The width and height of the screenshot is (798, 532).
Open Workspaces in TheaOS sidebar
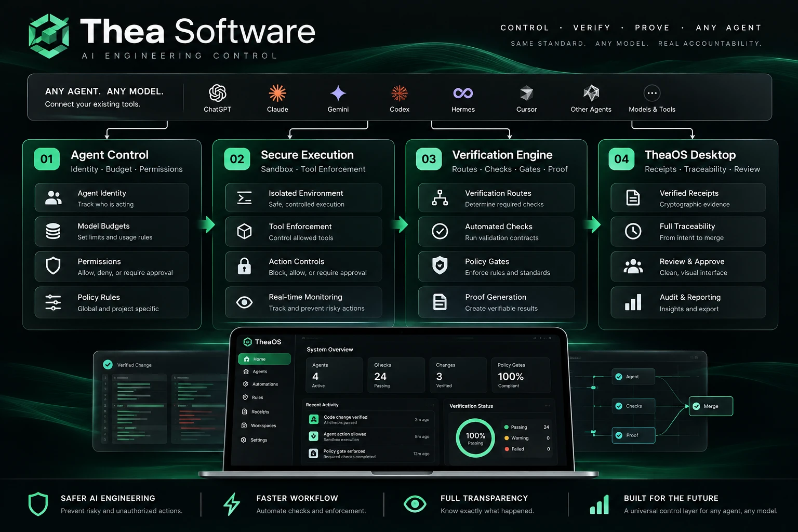(x=264, y=425)
